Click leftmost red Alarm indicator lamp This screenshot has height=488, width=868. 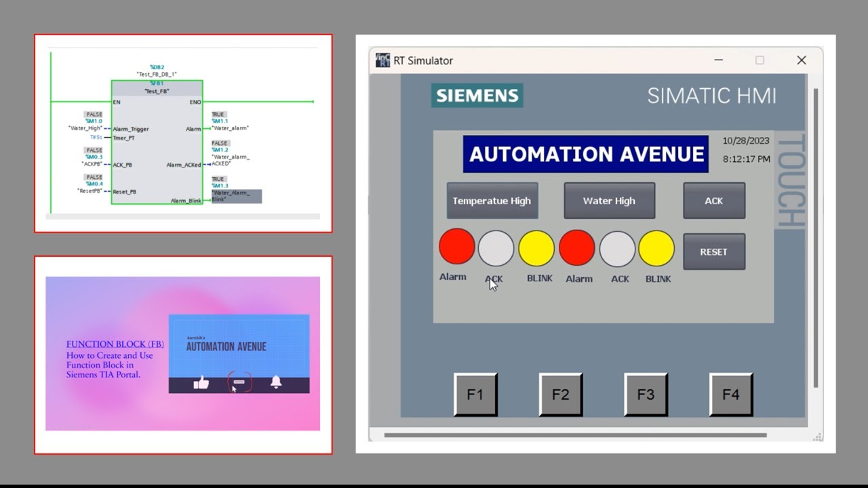[x=457, y=246]
